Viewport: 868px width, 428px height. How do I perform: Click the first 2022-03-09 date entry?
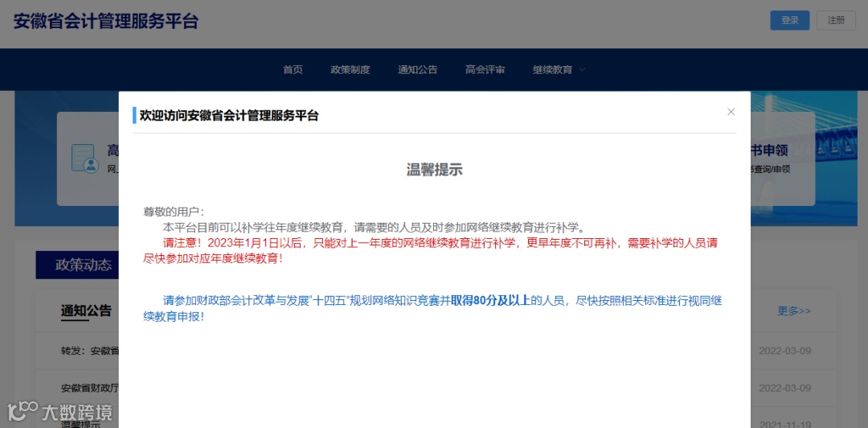coord(784,351)
